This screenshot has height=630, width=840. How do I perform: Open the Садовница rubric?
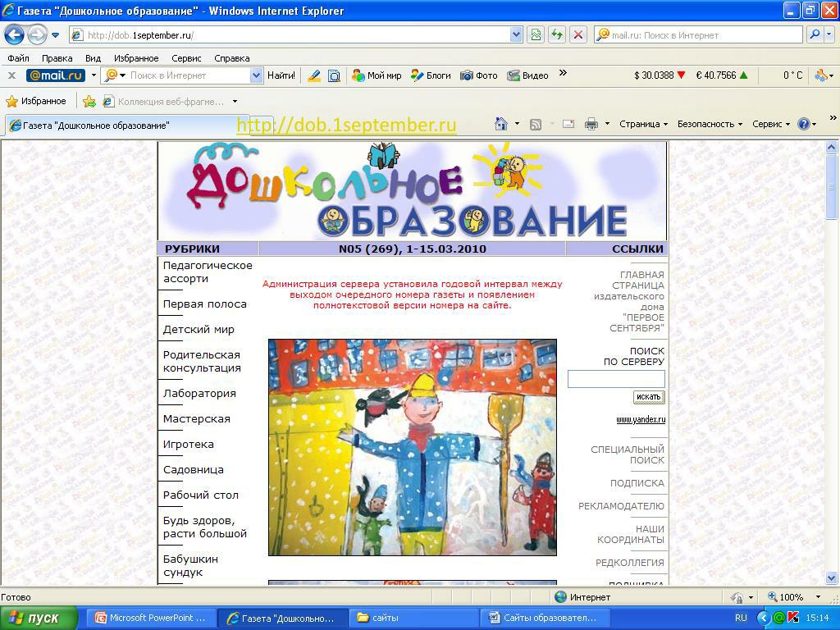[194, 470]
